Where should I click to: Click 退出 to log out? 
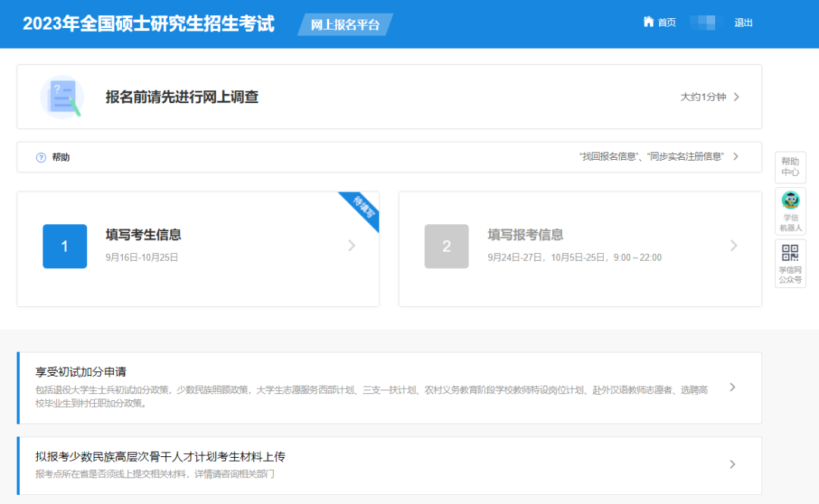point(743,23)
